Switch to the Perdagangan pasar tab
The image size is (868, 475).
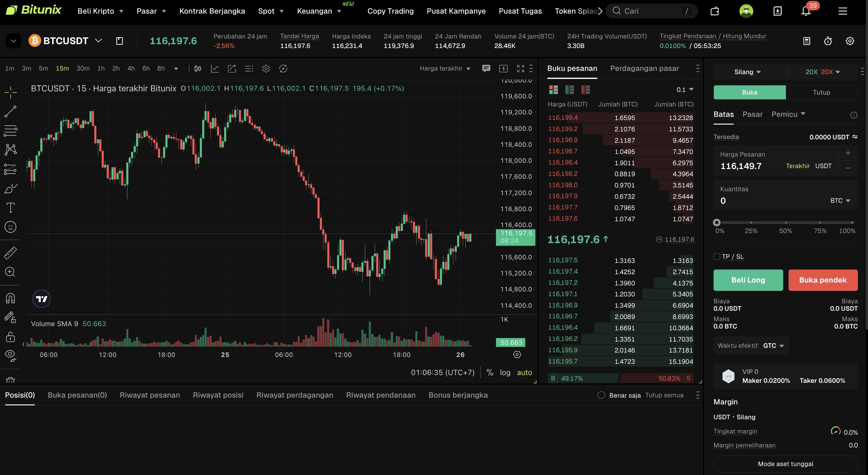(x=644, y=68)
